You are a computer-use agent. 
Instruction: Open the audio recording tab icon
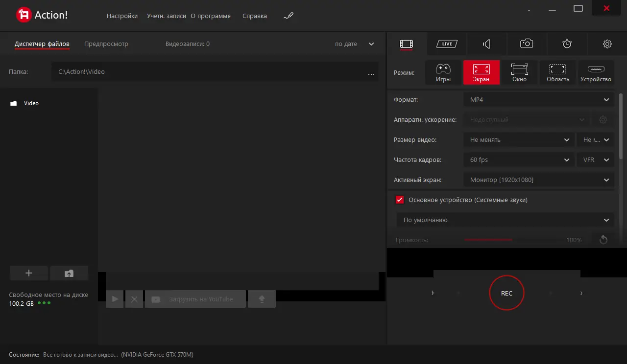[486, 44]
